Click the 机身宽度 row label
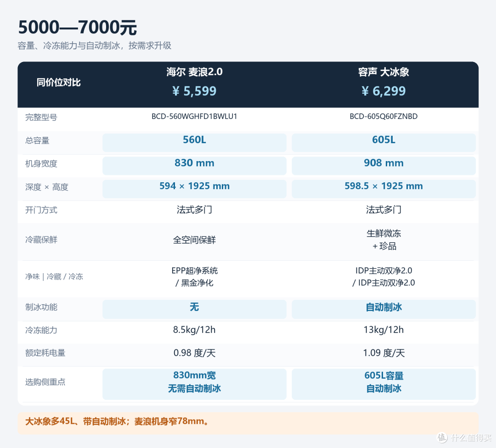This screenshot has width=496, height=448. click(x=41, y=163)
